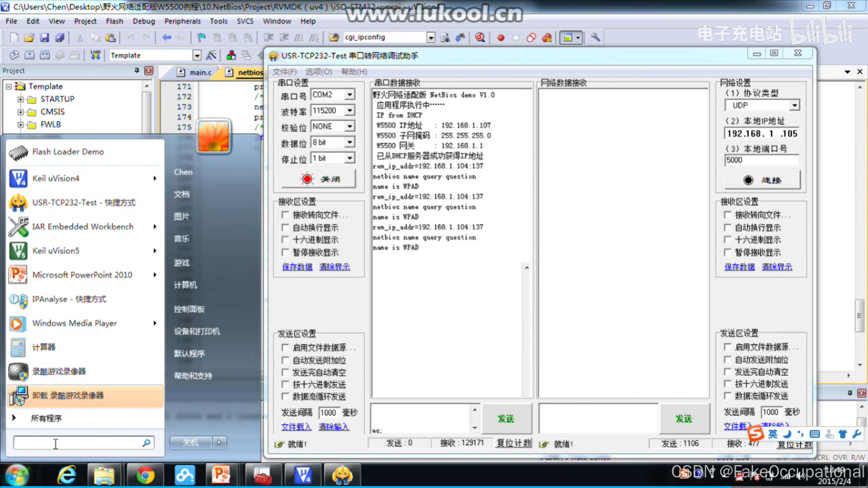The image size is (868, 488).
Task: Toggle a bookmark with the flag icon
Action: pyautogui.click(x=202, y=37)
